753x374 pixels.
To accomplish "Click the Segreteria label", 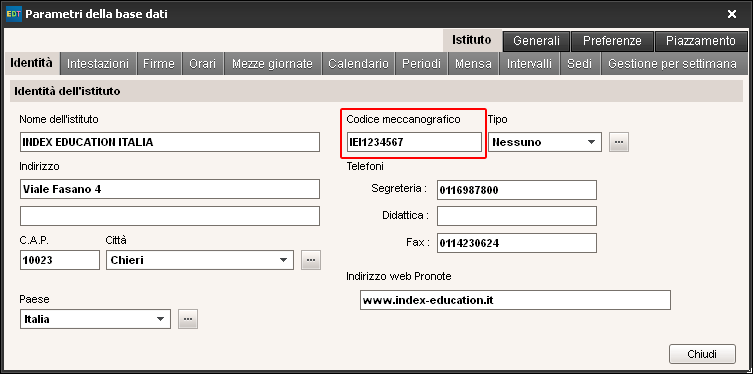I will [x=399, y=189].
